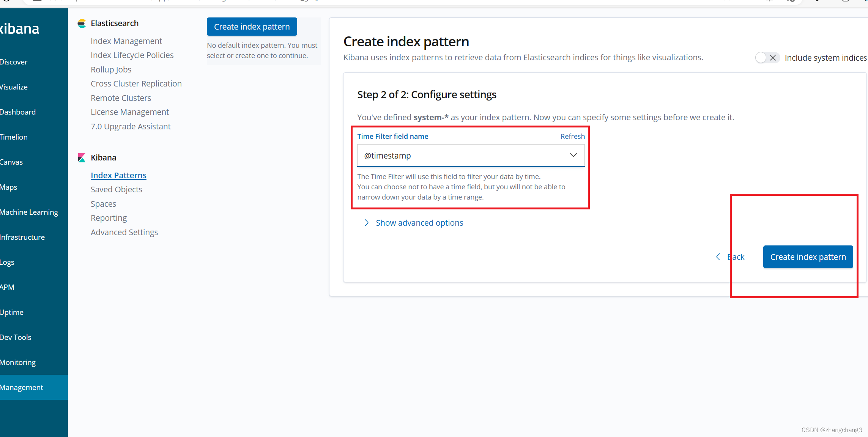The width and height of the screenshot is (868, 437).
Task: Click the 'Time Filter field name' label
Action: coord(393,137)
